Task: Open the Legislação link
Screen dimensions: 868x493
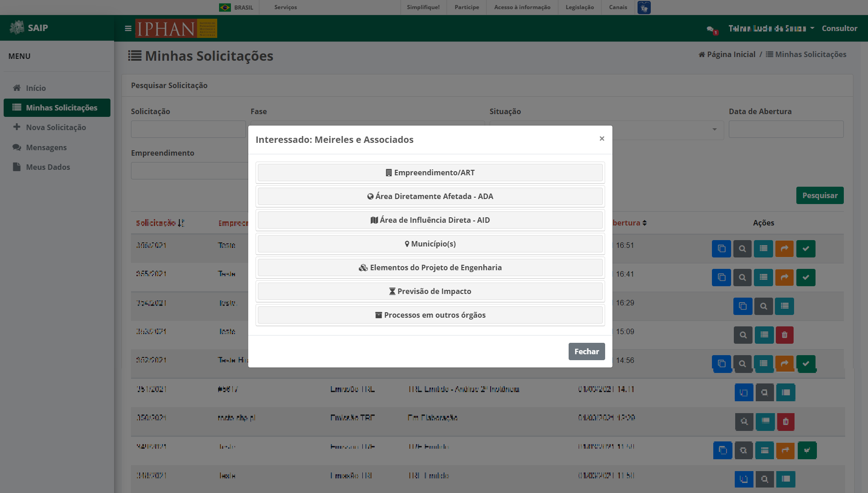Action: [580, 7]
